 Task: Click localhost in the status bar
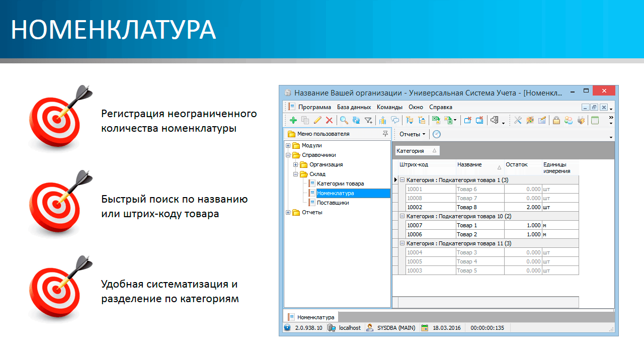tap(349, 328)
